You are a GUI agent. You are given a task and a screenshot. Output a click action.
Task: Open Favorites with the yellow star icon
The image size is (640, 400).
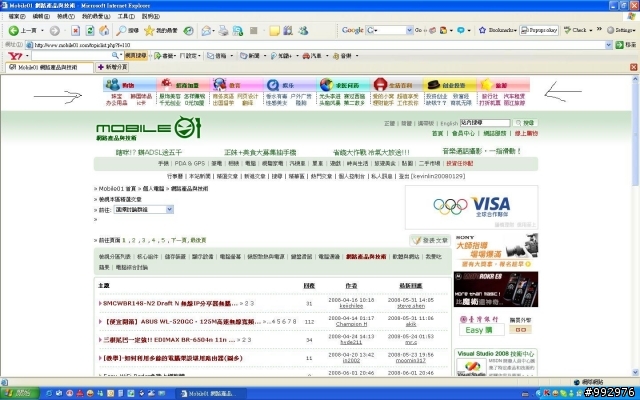click(149, 31)
